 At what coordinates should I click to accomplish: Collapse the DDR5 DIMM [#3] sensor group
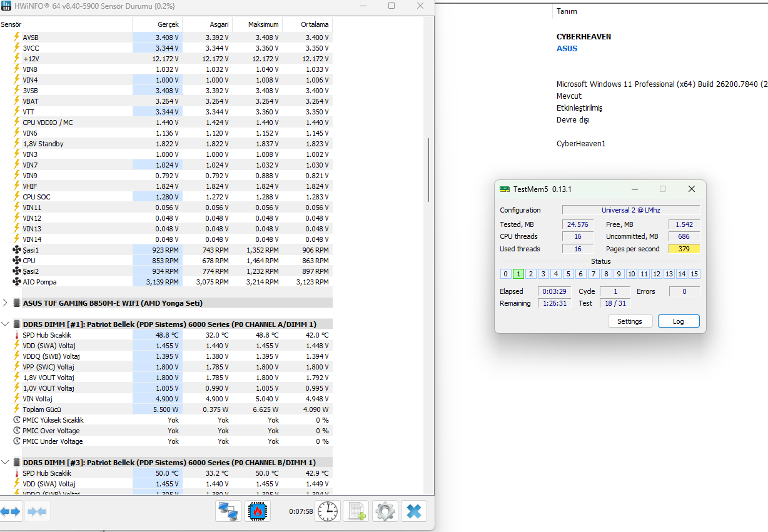5,463
